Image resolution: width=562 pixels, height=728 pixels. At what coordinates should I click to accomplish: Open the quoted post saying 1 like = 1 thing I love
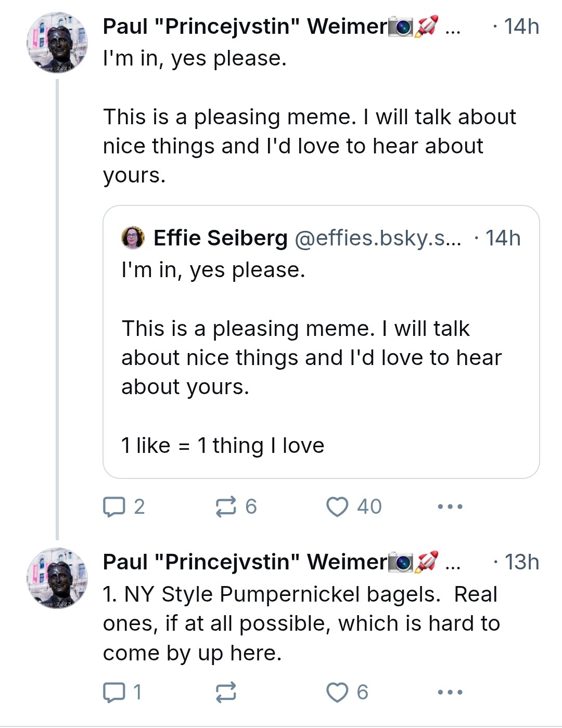coord(321,342)
